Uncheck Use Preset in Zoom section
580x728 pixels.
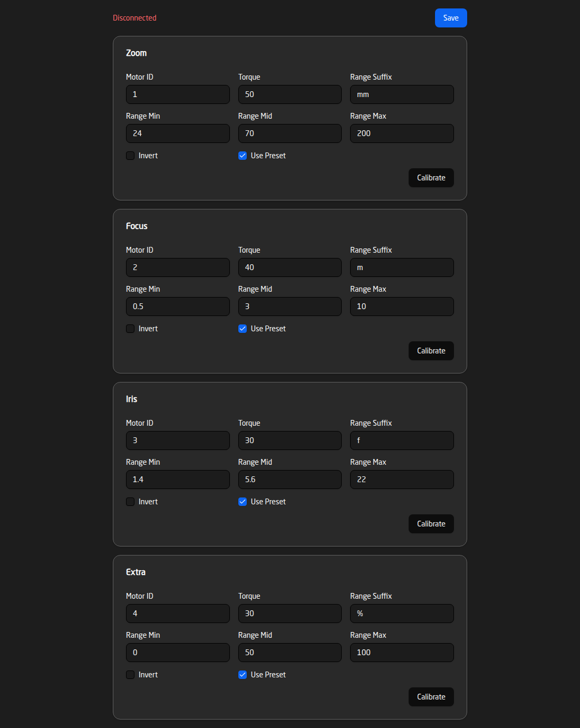243,156
